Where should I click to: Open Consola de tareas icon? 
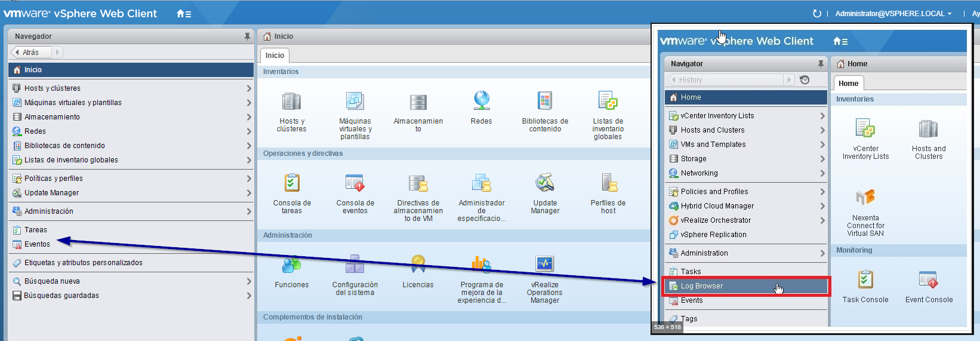[x=292, y=183]
